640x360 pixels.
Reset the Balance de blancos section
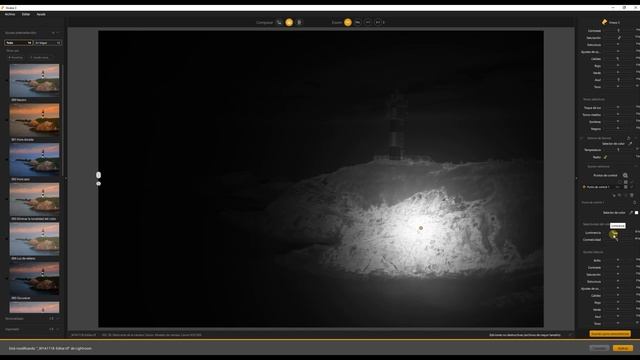[629, 138]
